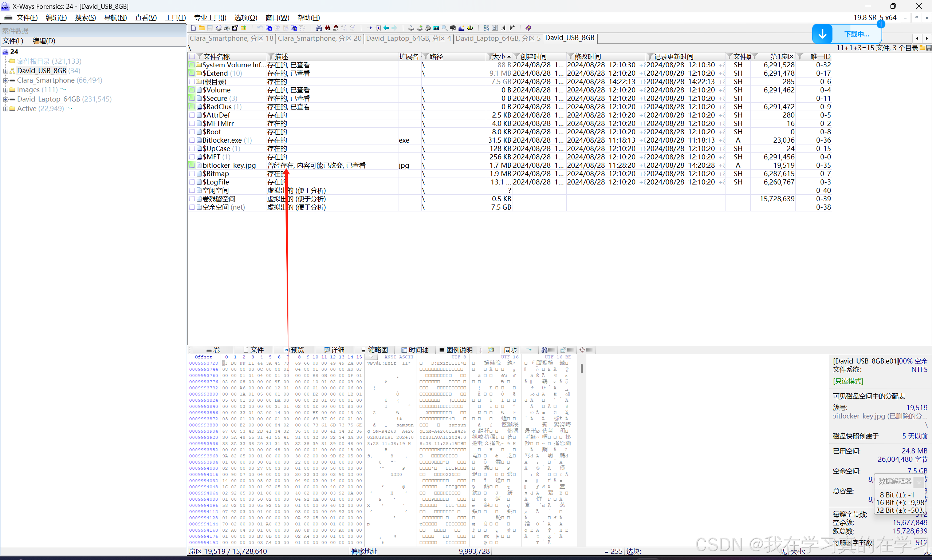Tick checkbox for Bitlocker.exe row

coord(192,140)
